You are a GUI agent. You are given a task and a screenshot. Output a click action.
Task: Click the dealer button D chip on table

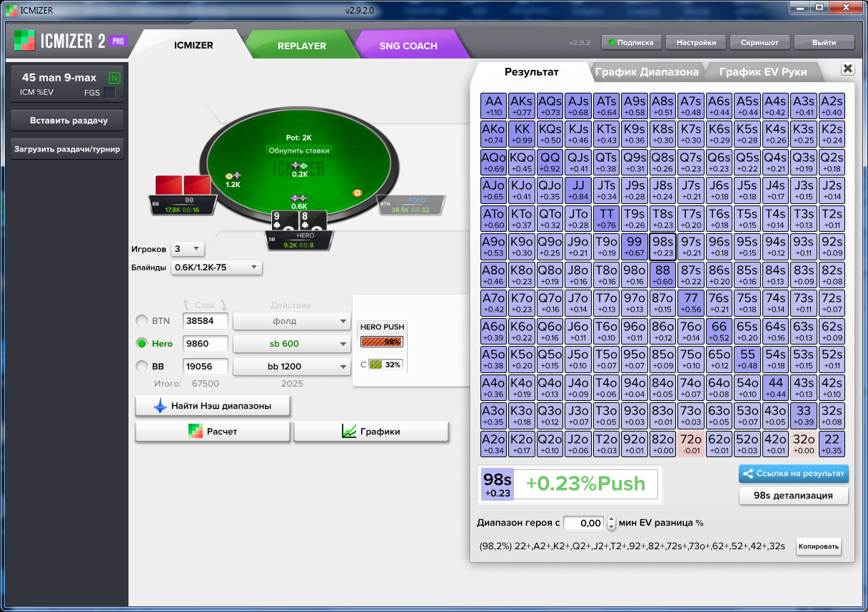[358, 193]
